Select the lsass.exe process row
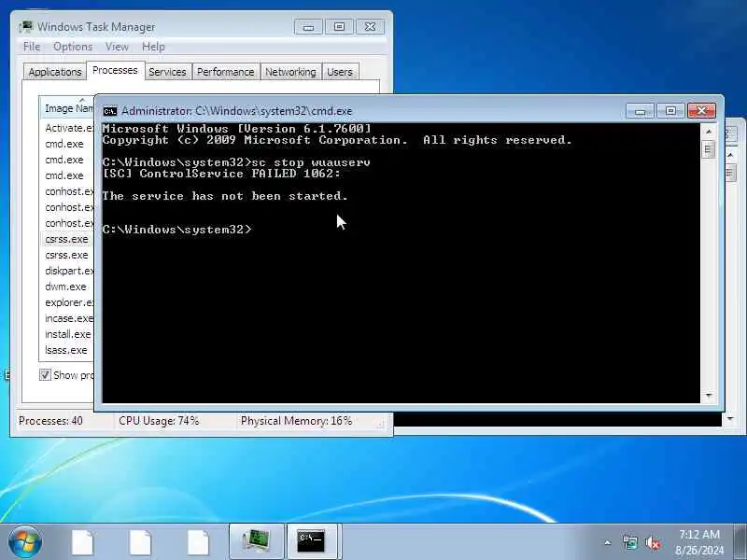 coord(67,350)
